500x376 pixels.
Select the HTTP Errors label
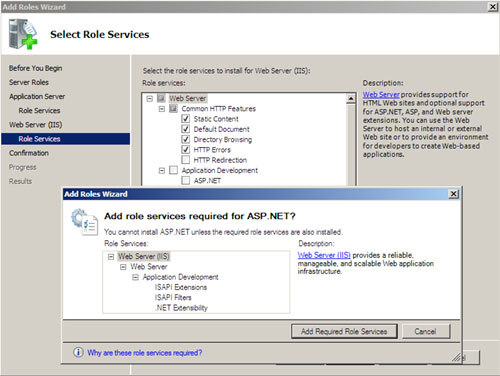[212, 150]
